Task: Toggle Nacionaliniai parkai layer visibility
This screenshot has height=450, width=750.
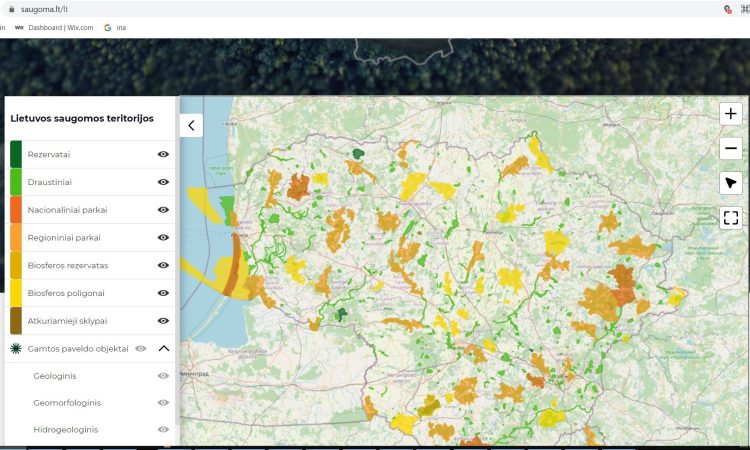Action: pos(163,209)
